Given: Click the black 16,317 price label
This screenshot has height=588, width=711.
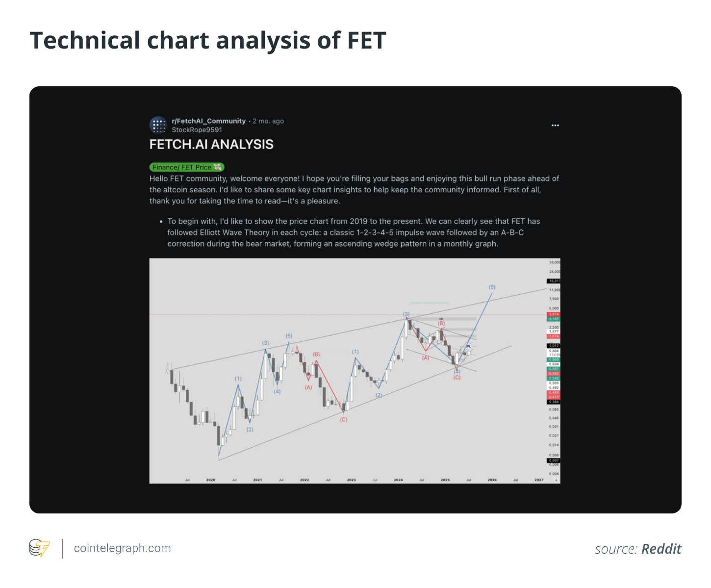Looking at the screenshot, I should point(554,281).
